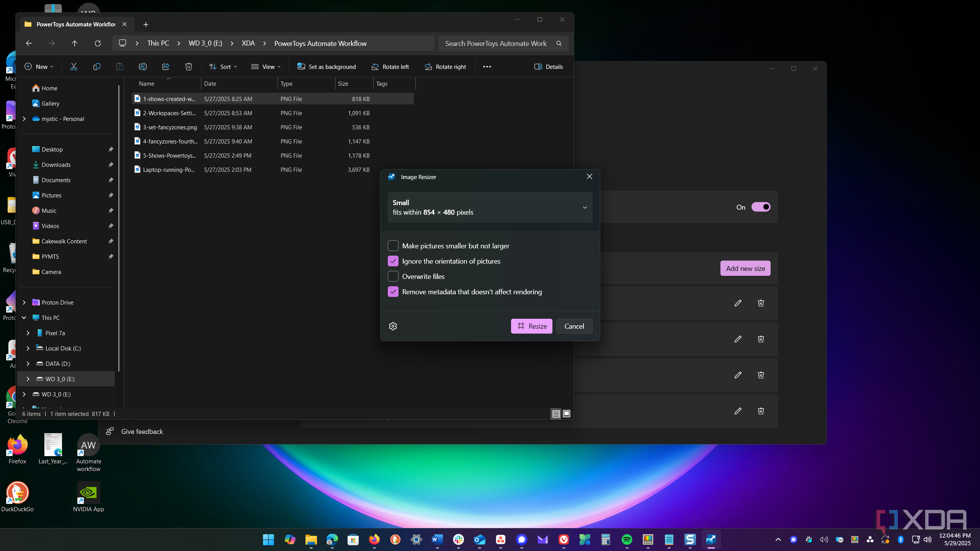This screenshot has height=551, width=980.
Task: Open Spotify from the taskbar
Action: coord(627,540)
